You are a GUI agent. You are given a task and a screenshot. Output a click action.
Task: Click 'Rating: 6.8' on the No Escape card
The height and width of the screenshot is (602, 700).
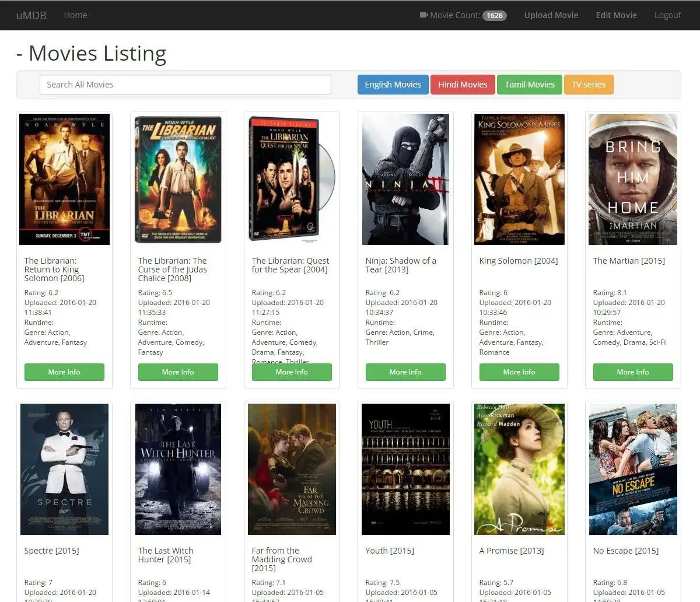click(x=610, y=583)
